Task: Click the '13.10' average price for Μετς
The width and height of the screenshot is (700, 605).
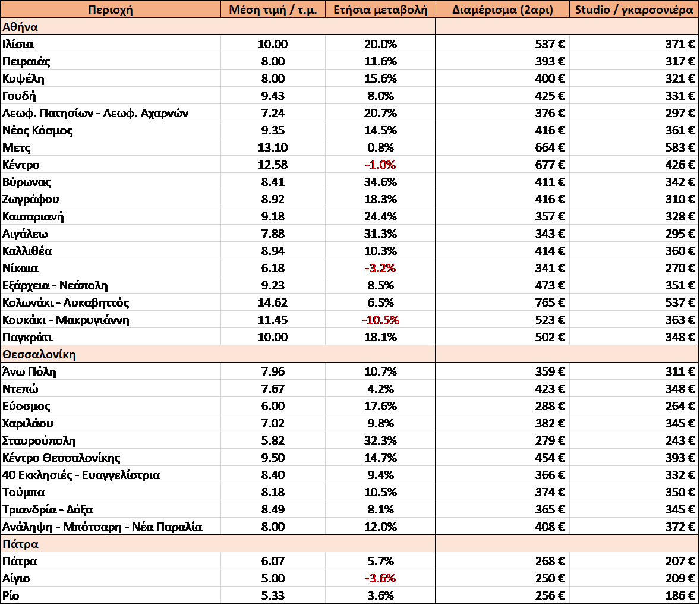Action: click(273, 148)
